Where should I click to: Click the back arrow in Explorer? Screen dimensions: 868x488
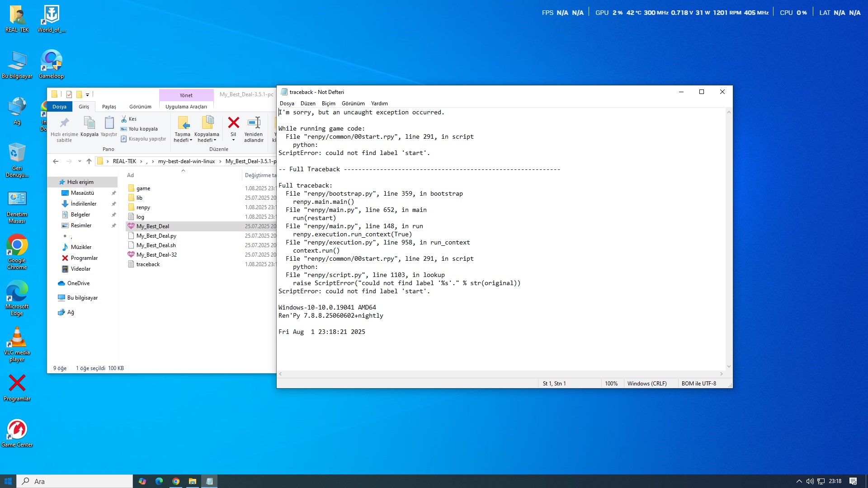click(x=56, y=161)
